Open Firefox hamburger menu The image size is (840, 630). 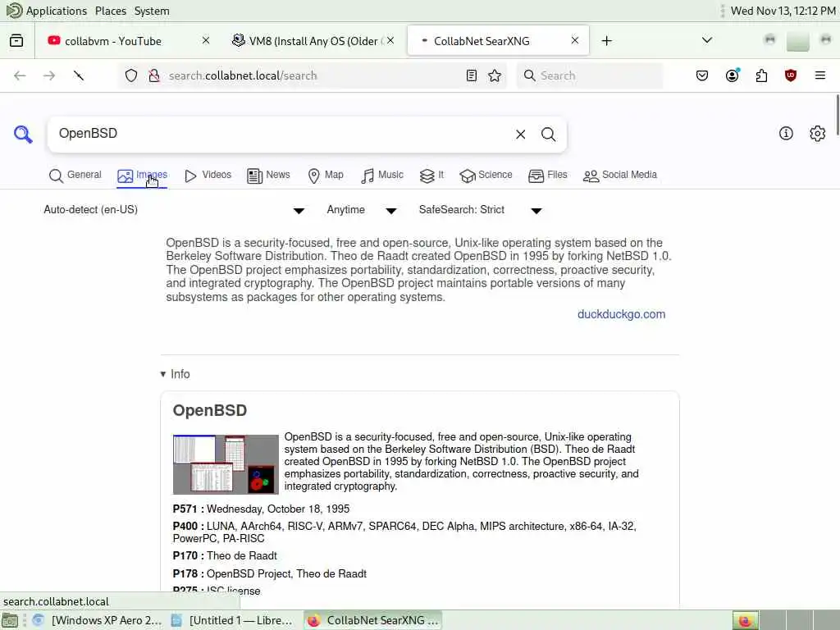pyautogui.click(x=820, y=75)
